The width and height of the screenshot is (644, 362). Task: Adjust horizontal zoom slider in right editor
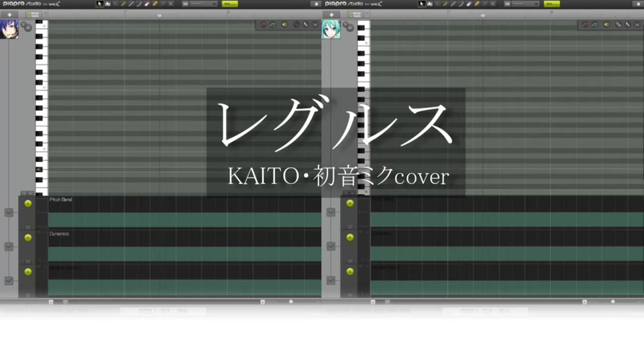(612, 302)
